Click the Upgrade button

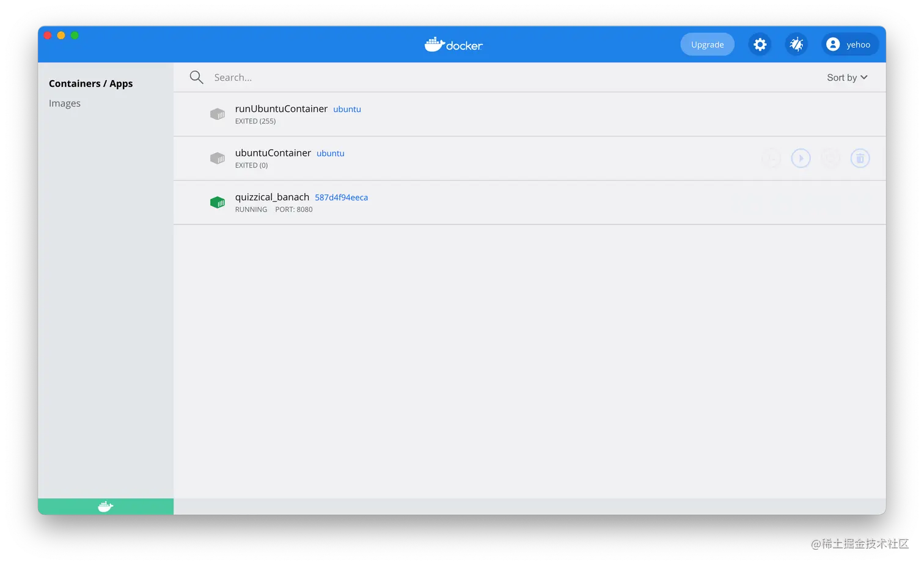707,44
